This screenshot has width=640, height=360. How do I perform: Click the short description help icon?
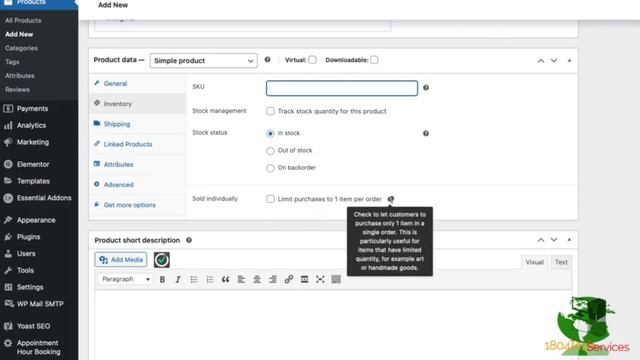(x=189, y=240)
